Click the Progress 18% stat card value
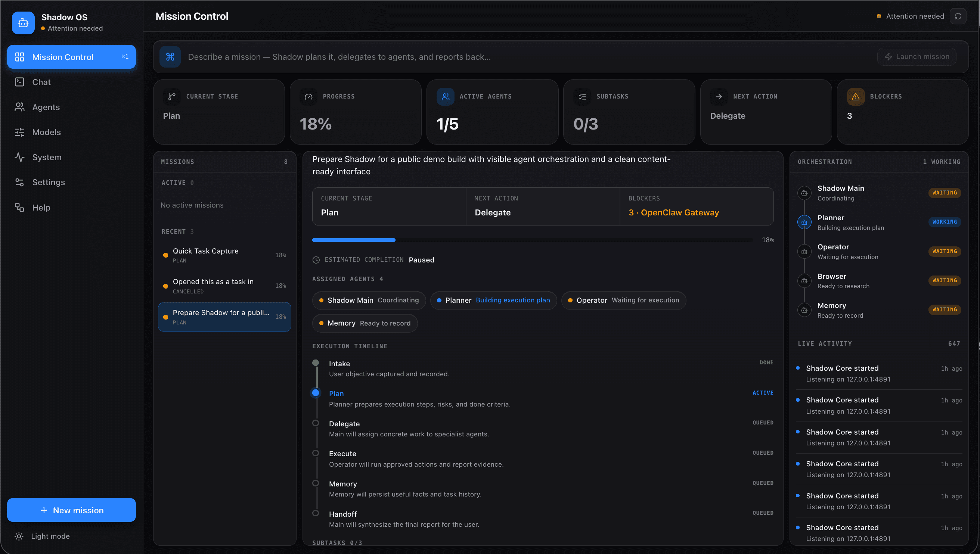This screenshot has height=554, width=980. (316, 124)
